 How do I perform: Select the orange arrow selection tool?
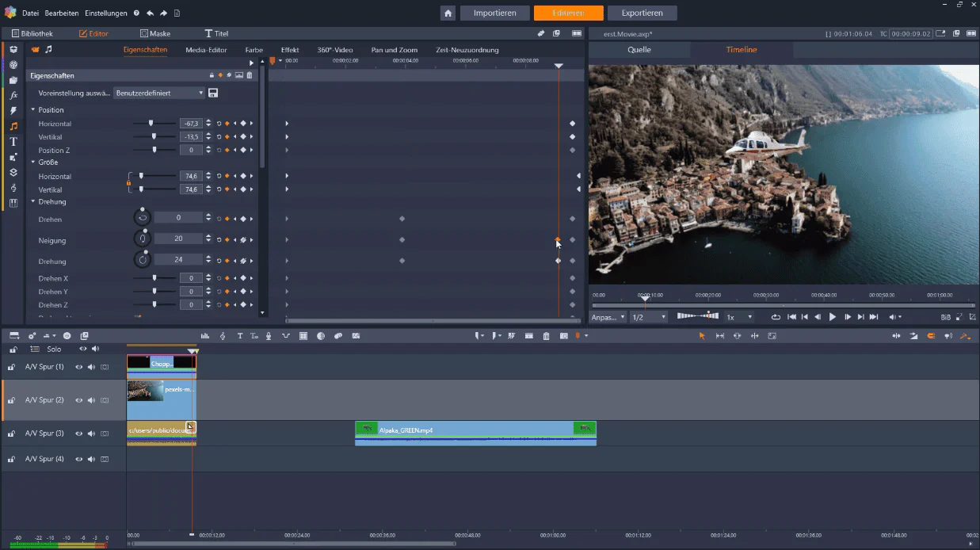point(701,336)
